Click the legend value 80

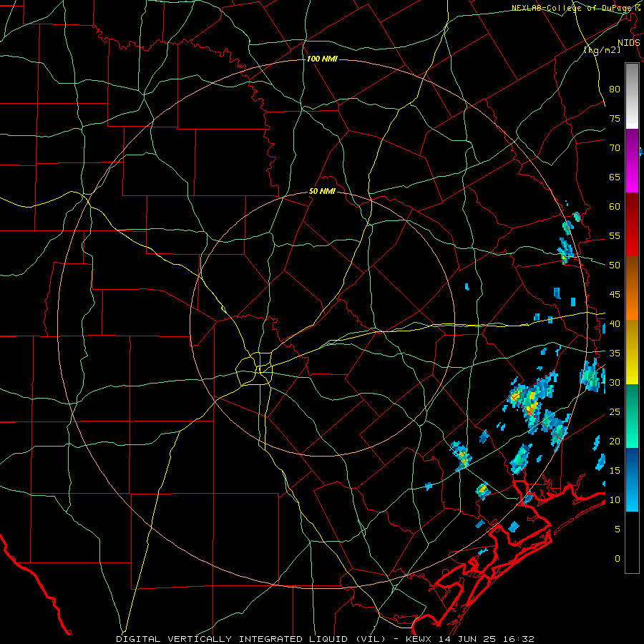(x=615, y=89)
